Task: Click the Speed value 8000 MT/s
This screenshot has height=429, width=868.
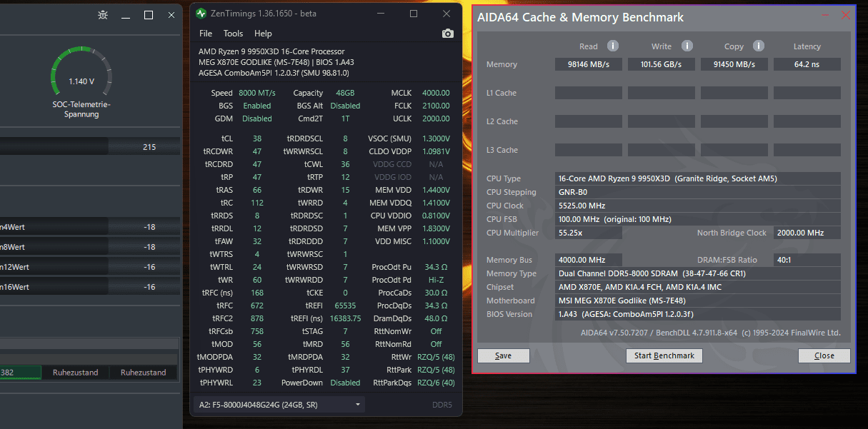Action: (257, 93)
